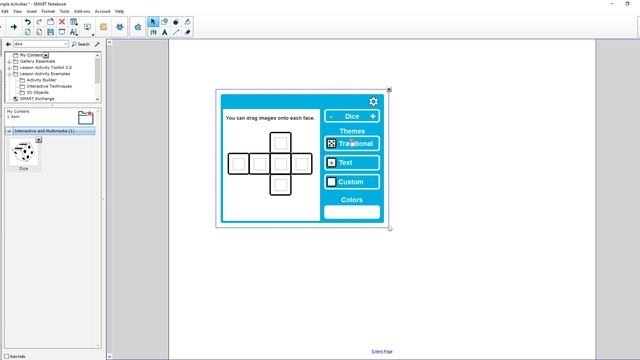This screenshot has height=360, width=640.
Task: Select 3D Objects folder
Action: (37, 93)
